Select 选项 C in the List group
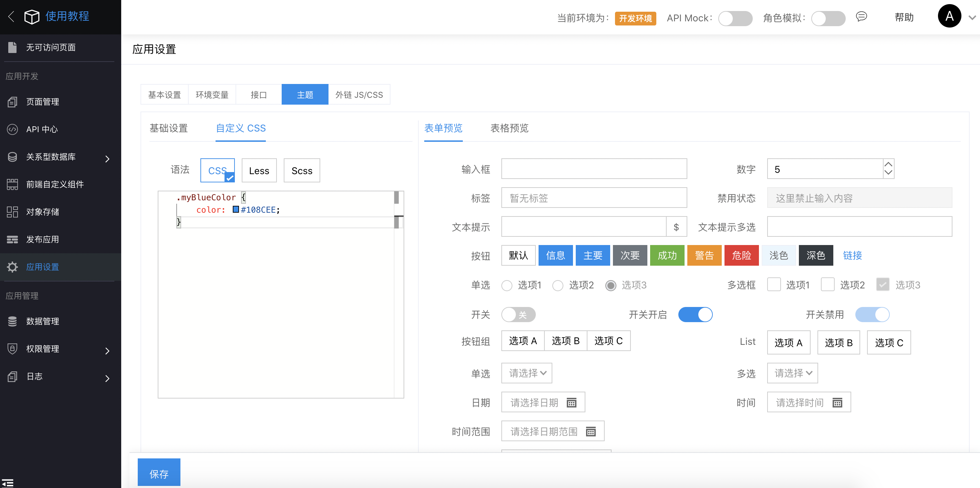 point(889,342)
